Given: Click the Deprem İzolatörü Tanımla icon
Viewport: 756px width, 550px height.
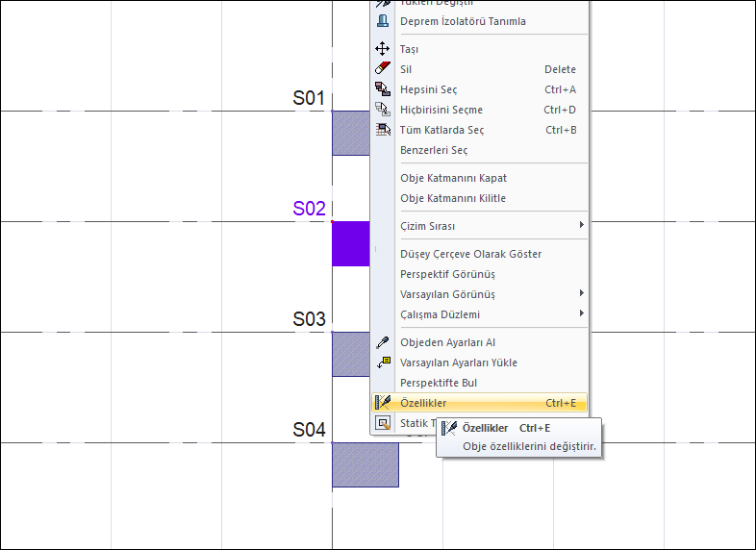Looking at the screenshot, I should pyautogui.click(x=383, y=21).
